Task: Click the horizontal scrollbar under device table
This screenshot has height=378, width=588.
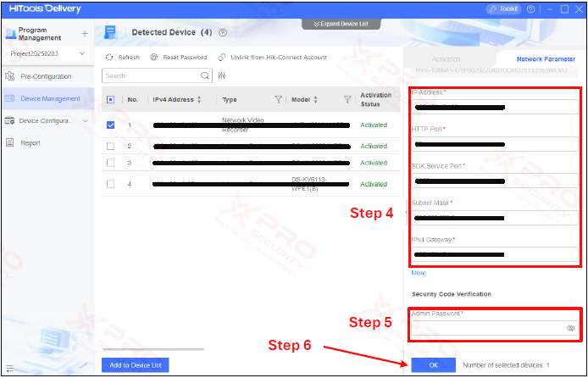Action: [153, 349]
